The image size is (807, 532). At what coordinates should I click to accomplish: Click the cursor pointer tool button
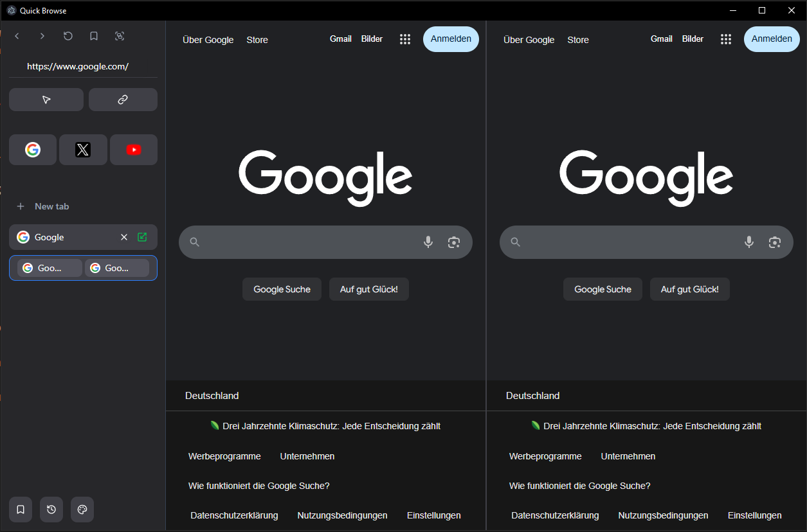[x=46, y=100]
